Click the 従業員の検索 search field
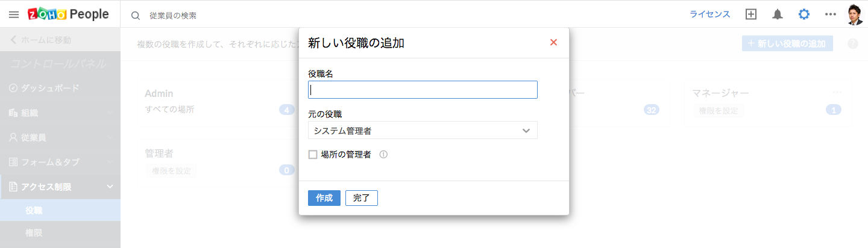 [241, 15]
